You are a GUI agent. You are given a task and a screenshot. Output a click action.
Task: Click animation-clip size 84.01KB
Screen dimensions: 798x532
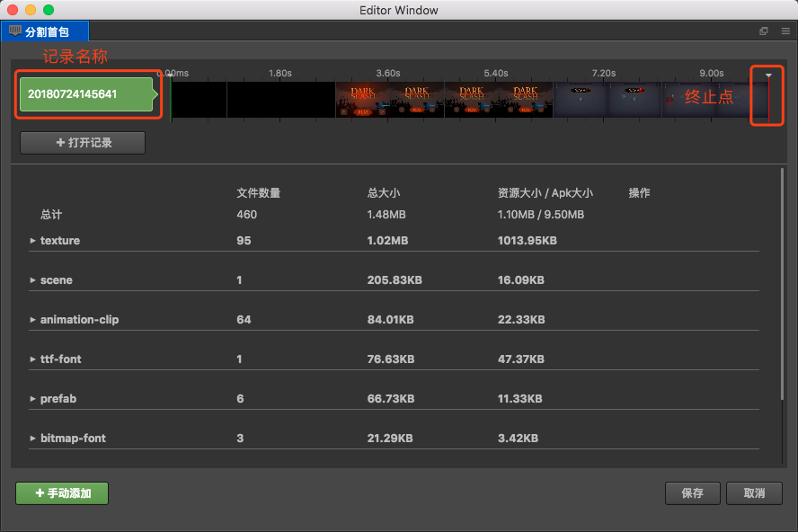pos(390,320)
